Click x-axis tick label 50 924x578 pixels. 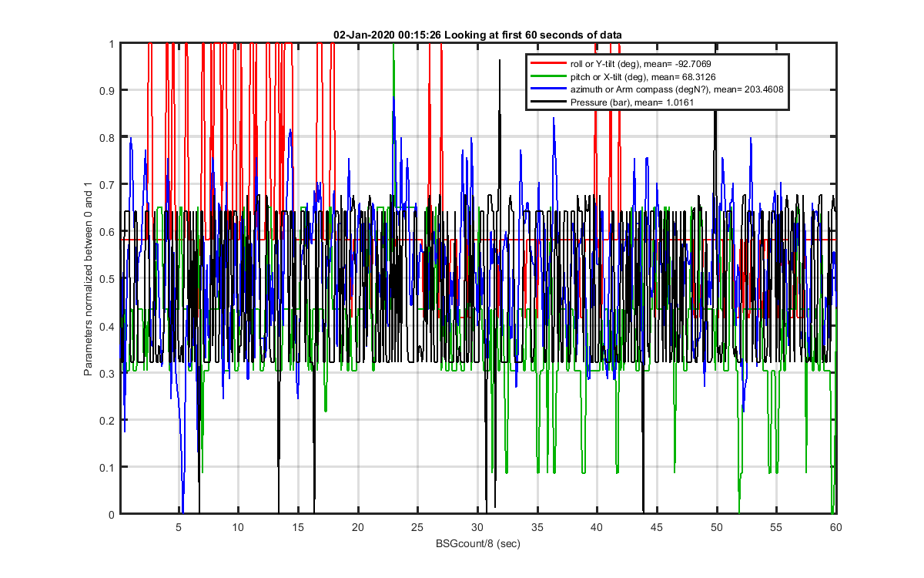(x=716, y=527)
